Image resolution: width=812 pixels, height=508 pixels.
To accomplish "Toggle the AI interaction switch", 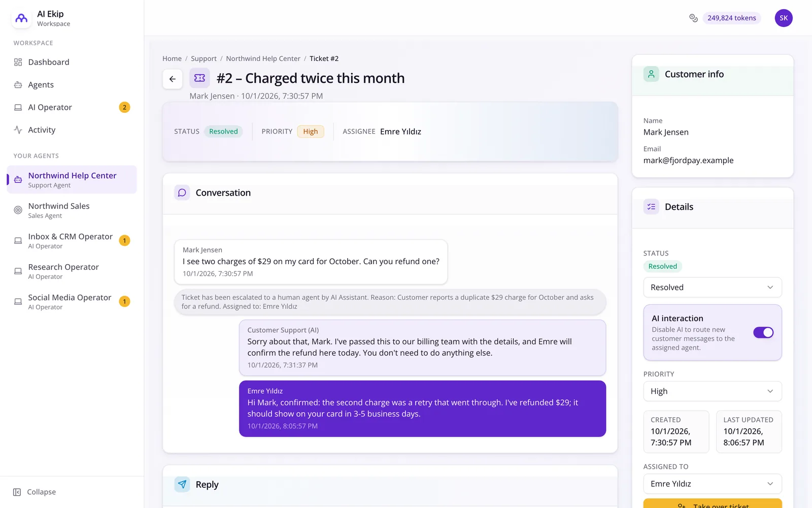I will [x=763, y=332].
